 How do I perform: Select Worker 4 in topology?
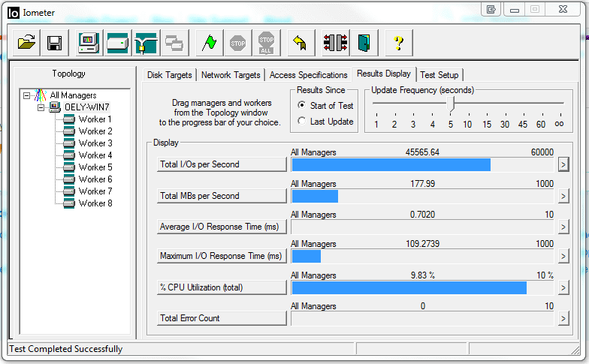click(95, 155)
